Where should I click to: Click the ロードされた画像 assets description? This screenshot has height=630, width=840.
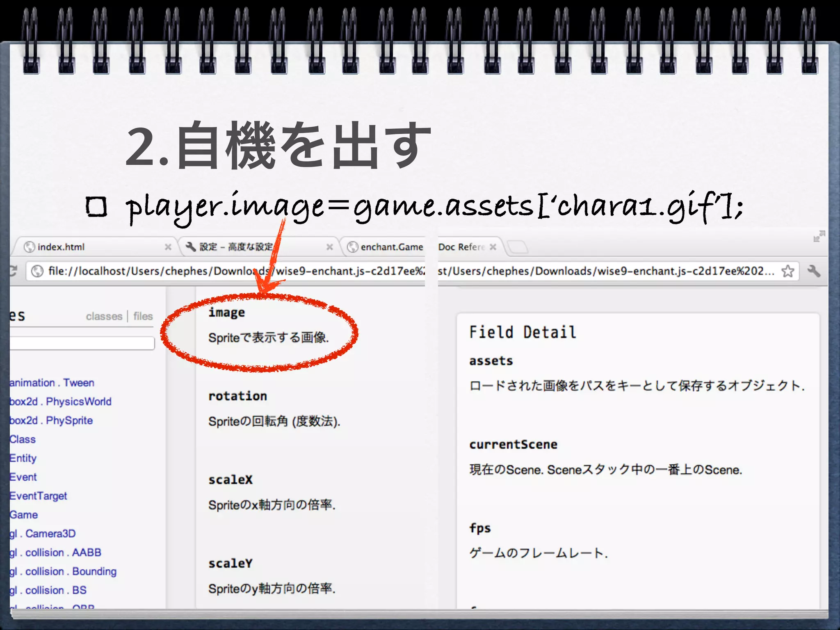tap(637, 386)
